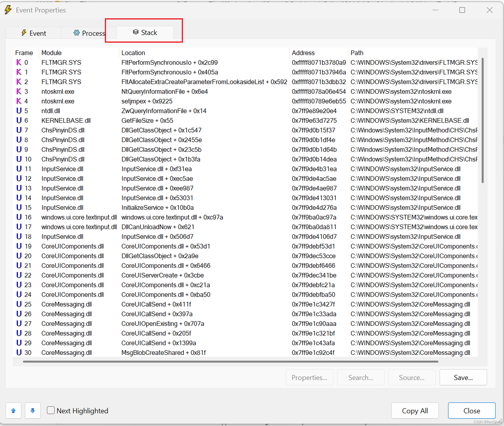This screenshot has width=504, height=426.
Task: Switch to the Event tab
Action: click(34, 33)
